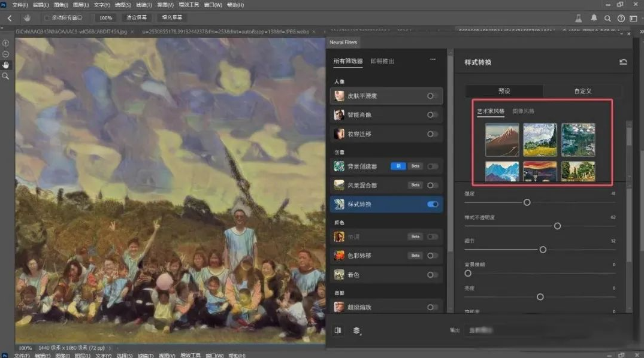The width and height of the screenshot is (644, 358).
Task: Select the zoom-in tool in the left toolbar
Action: pyautogui.click(x=6, y=43)
